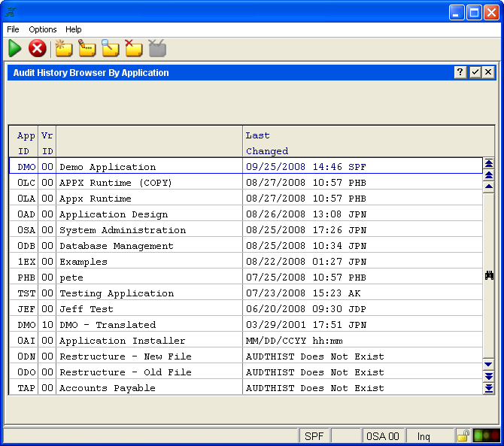Select the Accounts Payable row
The image size is (504, 446).
246,387
